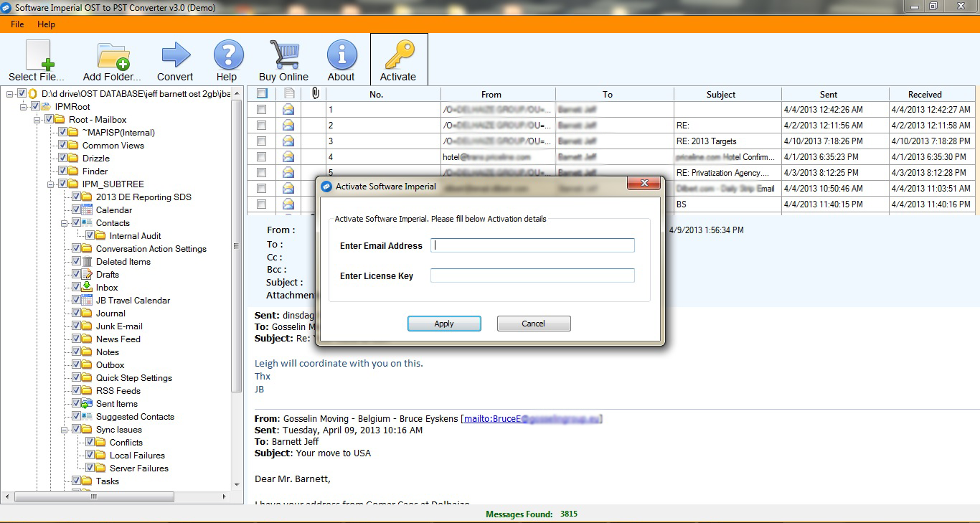Screen dimensions: 980x523
Task: Collapse the Sync Issues folder node
Action: [65, 429]
